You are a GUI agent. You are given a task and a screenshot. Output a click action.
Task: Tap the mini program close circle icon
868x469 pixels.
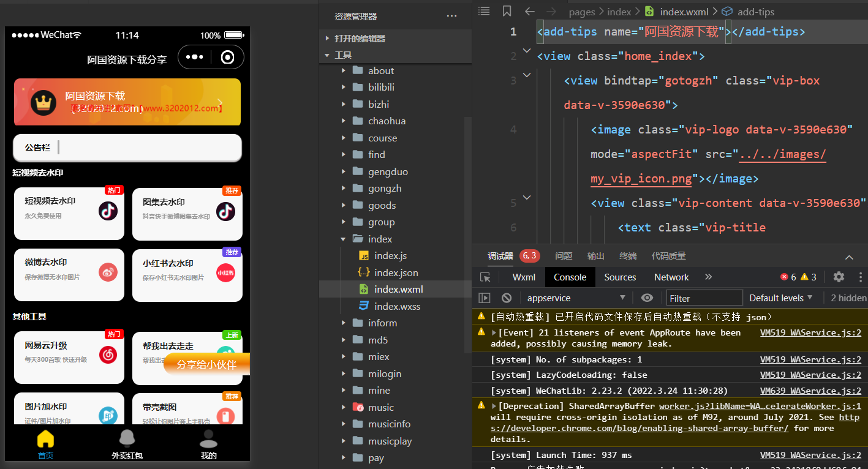coord(227,57)
